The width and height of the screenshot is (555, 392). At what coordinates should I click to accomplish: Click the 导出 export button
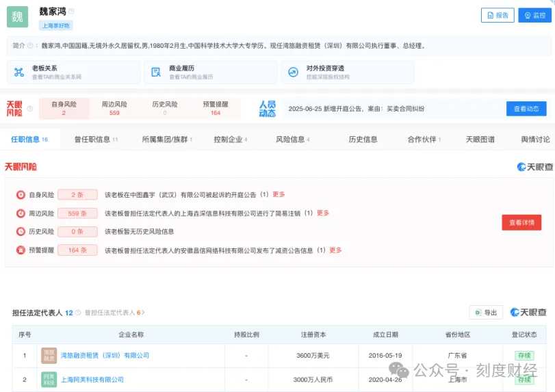[x=486, y=313]
